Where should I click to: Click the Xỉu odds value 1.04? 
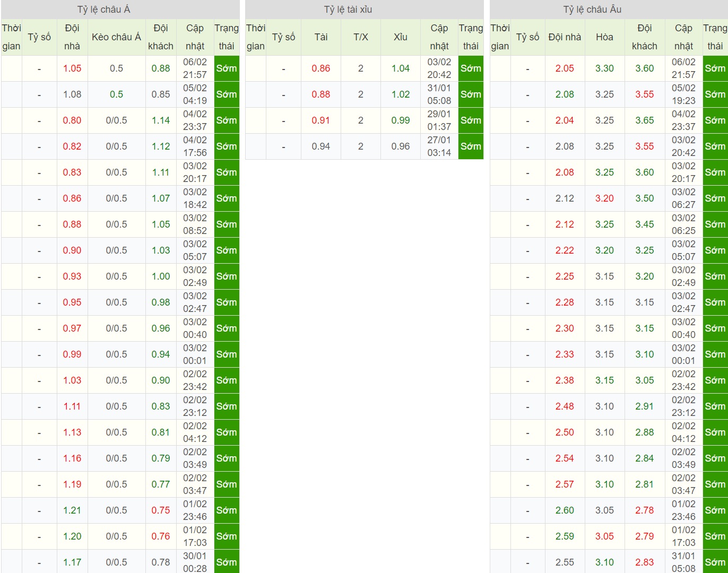coord(401,68)
